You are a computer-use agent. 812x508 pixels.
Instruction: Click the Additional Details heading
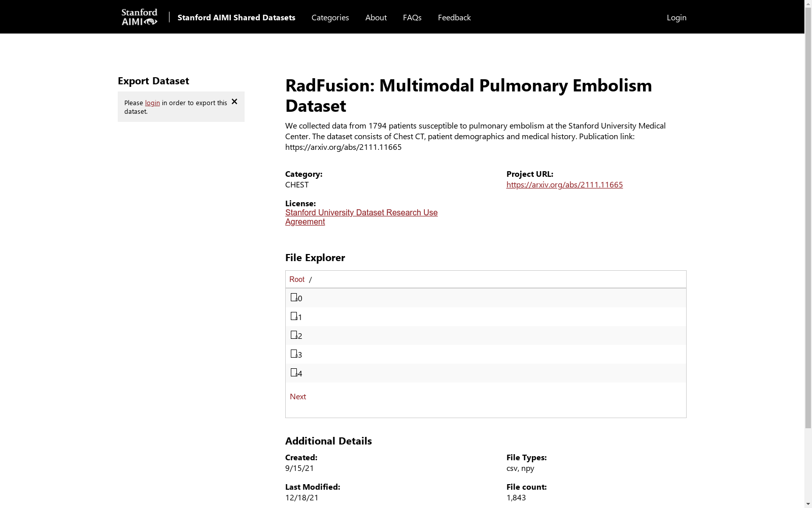point(328,441)
